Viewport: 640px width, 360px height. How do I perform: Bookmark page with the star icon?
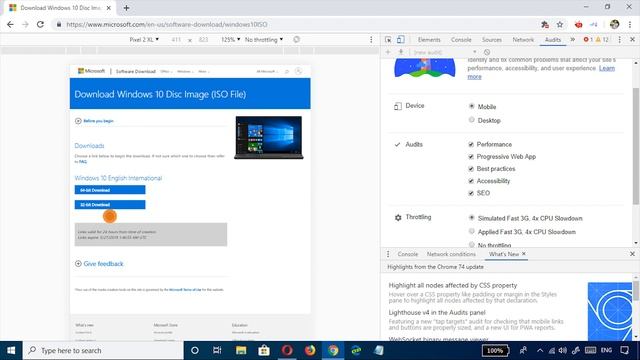coord(560,24)
